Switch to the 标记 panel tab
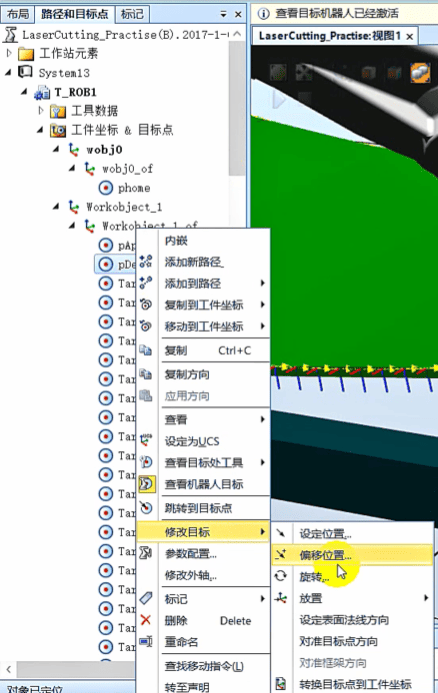 pyautogui.click(x=132, y=14)
